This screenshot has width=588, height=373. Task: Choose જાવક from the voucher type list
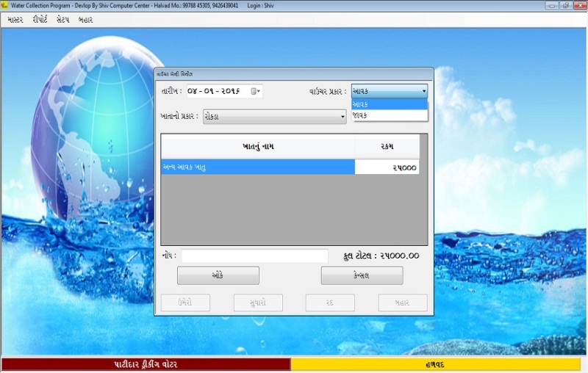pos(390,115)
